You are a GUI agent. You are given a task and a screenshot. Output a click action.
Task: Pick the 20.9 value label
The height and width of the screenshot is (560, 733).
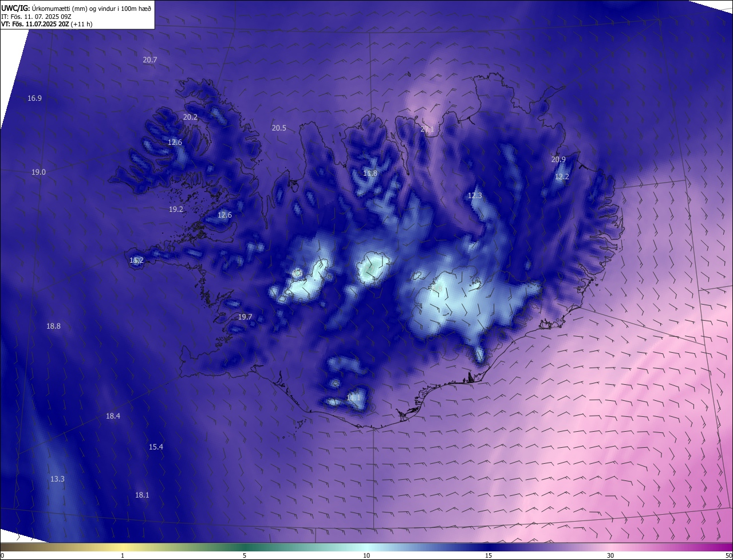coord(558,159)
